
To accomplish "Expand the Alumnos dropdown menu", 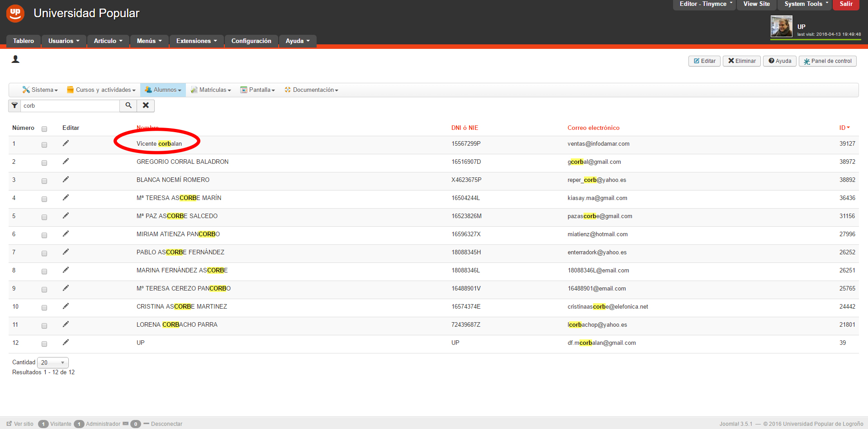I will [x=163, y=90].
